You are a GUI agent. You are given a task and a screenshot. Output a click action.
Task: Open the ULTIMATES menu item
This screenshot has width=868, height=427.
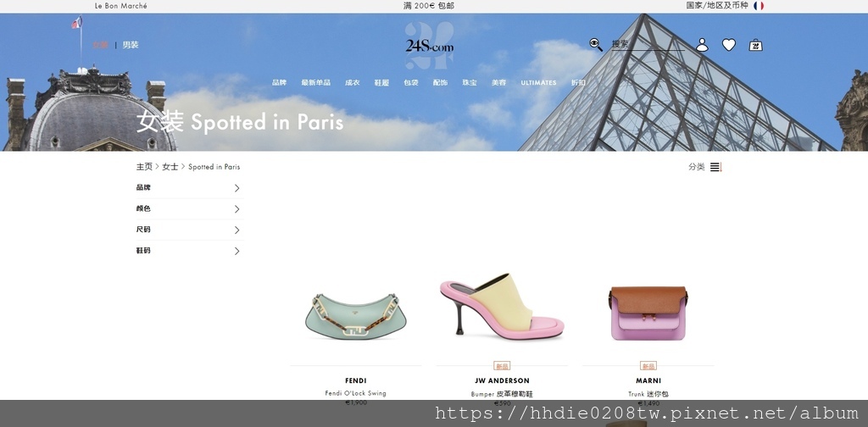pyautogui.click(x=538, y=82)
